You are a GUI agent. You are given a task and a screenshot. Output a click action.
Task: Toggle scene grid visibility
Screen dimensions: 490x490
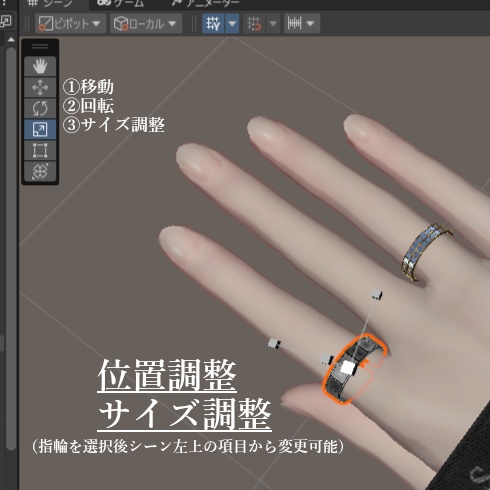[213, 24]
